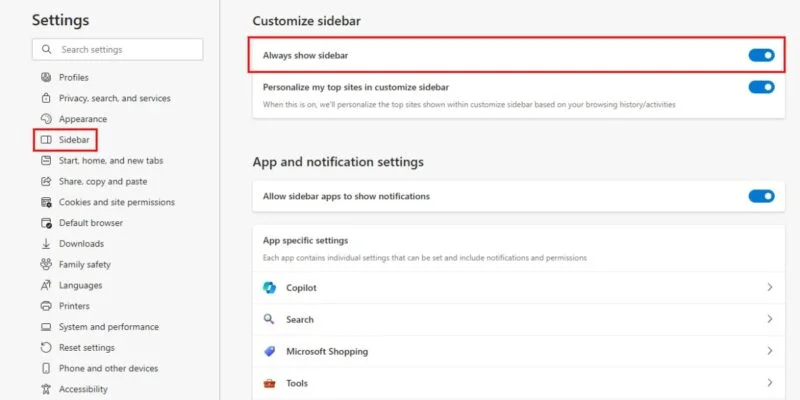The width and height of the screenshot is (800, 400).
Task: Toggle Allow sidebar apps to show notifications
Action: click(761, 196)
